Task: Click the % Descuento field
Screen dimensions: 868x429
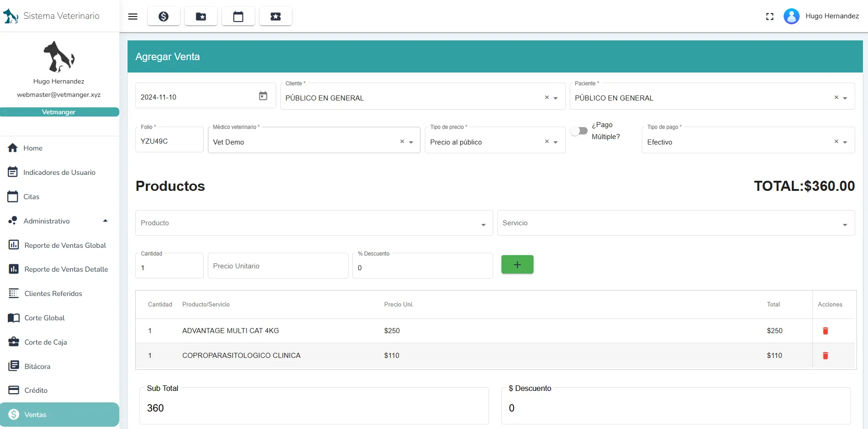Action: click(x=423, y=267)
